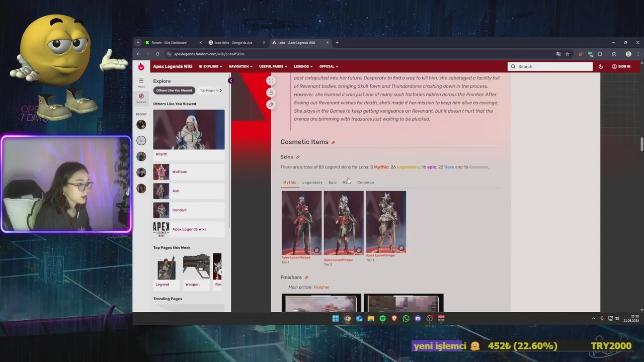The width and height of the screenshot is (644, 362).
Task: Select the Explore compass icon in sidebar
Action: click(x=141, y=98)
